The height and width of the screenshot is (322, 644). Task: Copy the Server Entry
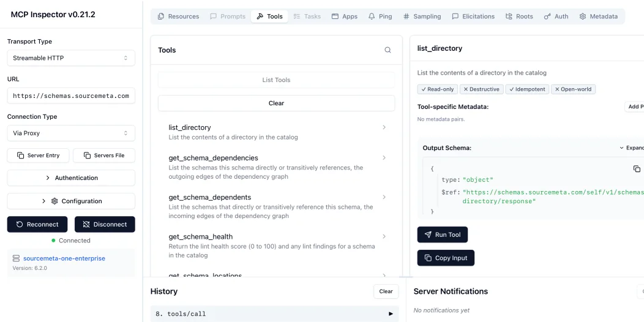[39, 155]
